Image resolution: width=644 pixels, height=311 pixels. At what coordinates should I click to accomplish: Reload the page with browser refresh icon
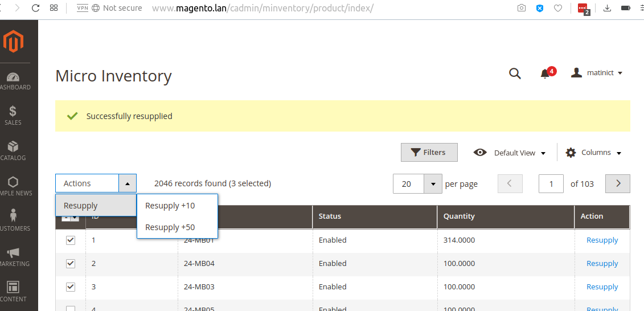click(x=35, y=8)
